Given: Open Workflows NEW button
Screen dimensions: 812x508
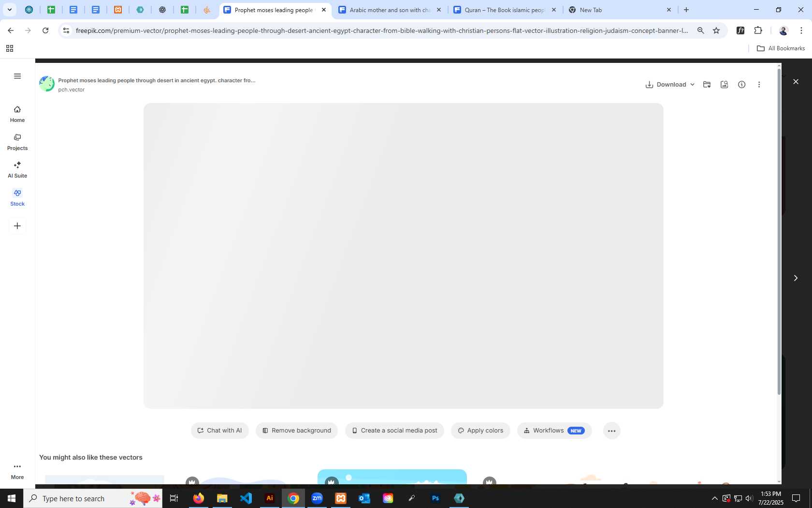Looking at the screenshot, I should (554, 431).
